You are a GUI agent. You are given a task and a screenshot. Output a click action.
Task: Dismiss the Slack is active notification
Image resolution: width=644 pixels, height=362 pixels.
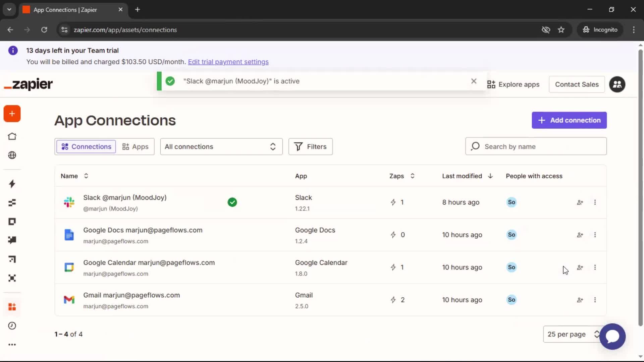click(474, 81)
